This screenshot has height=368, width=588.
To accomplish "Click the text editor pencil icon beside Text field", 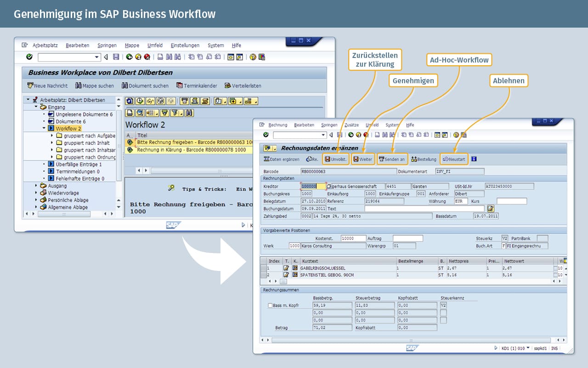I will (491, 208).
